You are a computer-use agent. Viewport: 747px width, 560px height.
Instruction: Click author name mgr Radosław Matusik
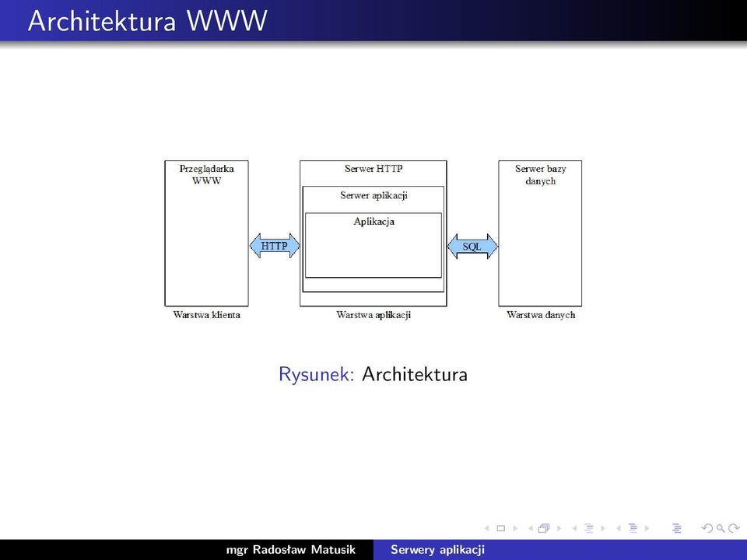coord(290,550)
